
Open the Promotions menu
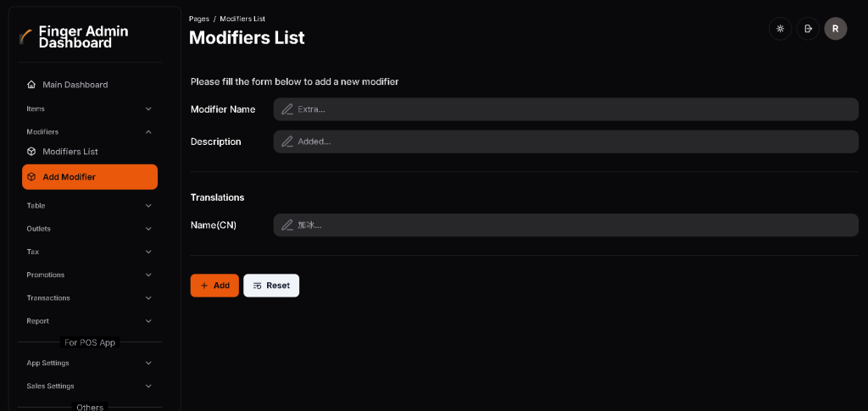point(46,275)
